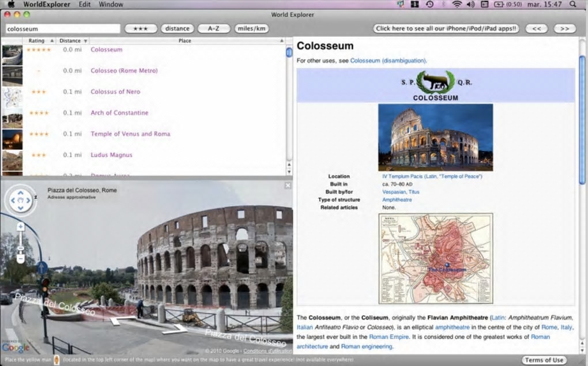Image resolution: width=588 pixels, height=366 pixels.
Task: Click the results list scroll down arrow
Action: [x=289, y=171]
